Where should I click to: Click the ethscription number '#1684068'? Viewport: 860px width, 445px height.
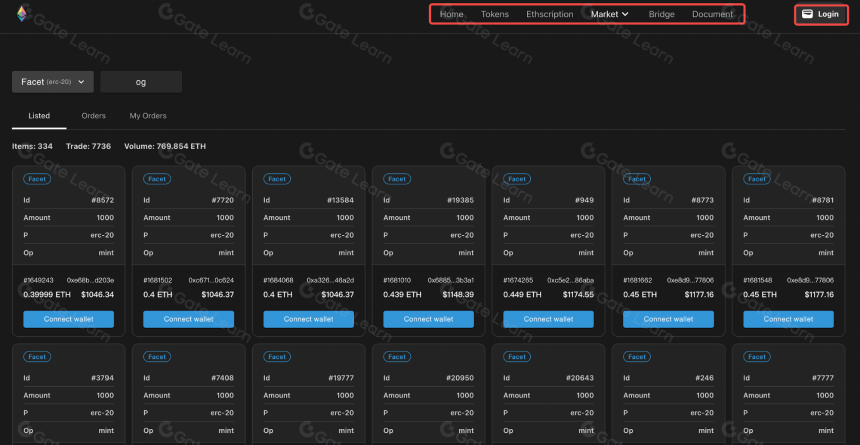[278, 280]
